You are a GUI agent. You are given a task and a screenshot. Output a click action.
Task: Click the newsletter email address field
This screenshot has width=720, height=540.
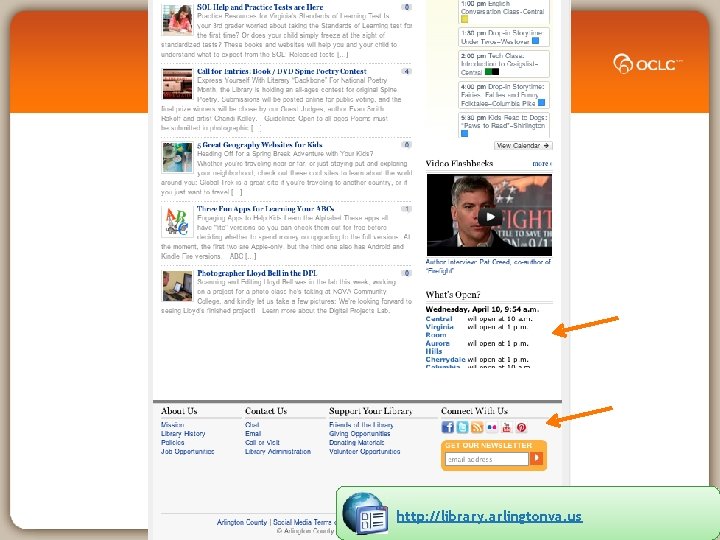[x=487, y=459]
